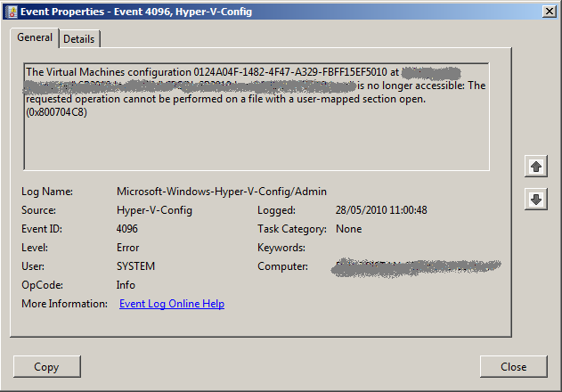Screen dimensions: 562x392
Task: Click the Task Category value None
Action: pyautogui.click(x=349, y=229)
